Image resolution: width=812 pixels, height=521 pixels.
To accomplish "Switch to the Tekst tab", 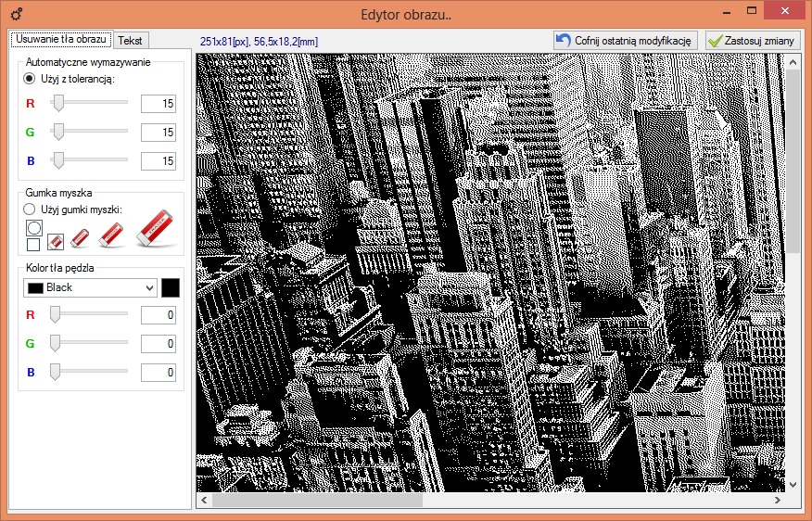I will click(x=130, y=41).
